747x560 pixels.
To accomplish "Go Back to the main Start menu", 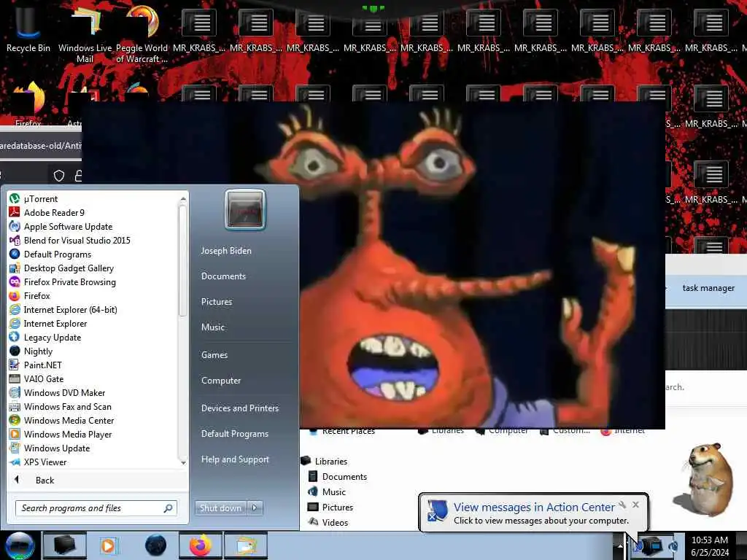I will pos(97,480).
